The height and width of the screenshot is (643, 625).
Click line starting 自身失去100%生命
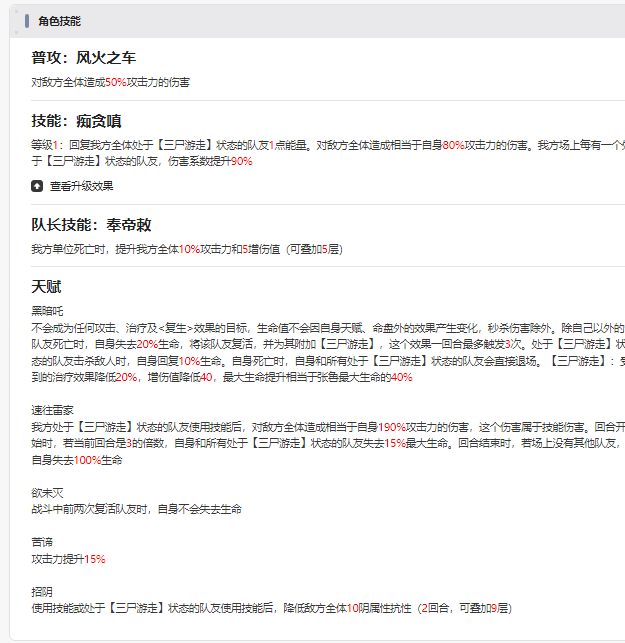click(77, 460)
